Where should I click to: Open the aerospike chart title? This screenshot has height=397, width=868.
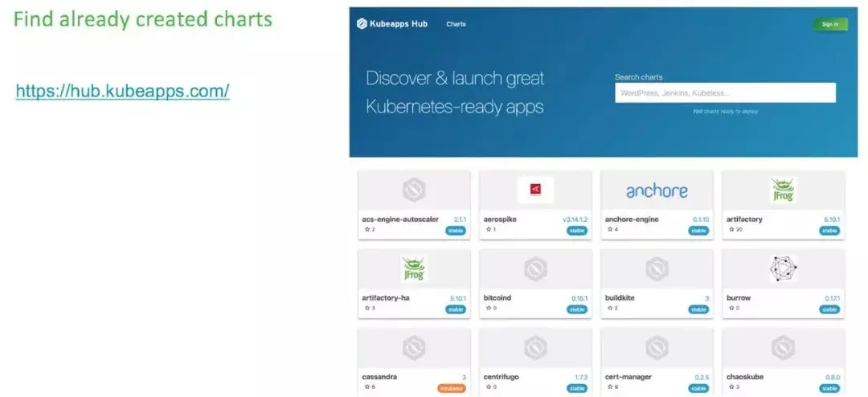[500, 219]
